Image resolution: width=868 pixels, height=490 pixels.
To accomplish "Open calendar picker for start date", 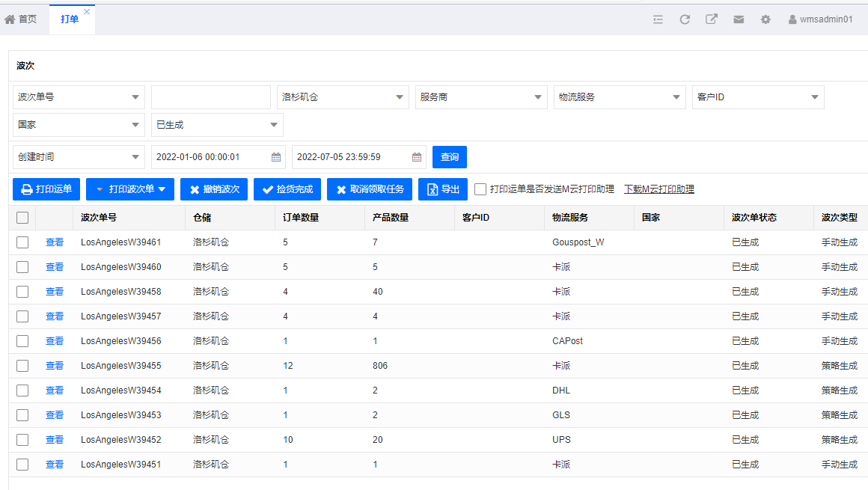I will 276,157.
